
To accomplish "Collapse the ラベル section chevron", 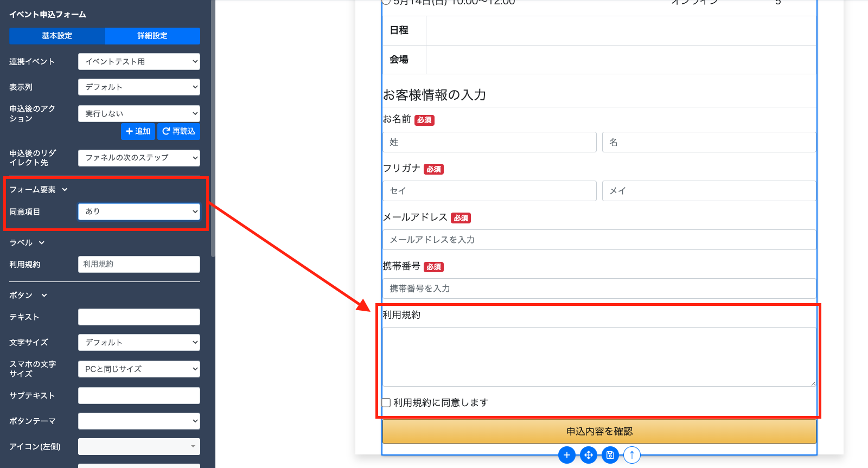I will [42, 243].
